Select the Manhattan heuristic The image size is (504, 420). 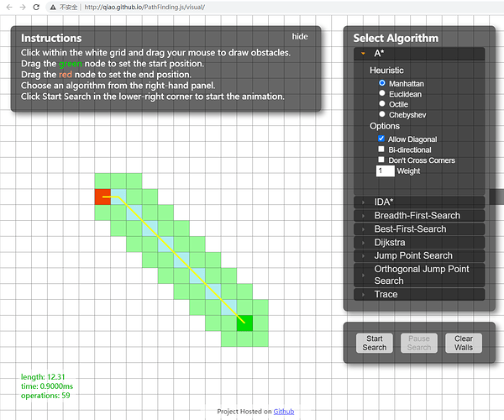coord(382,83)
